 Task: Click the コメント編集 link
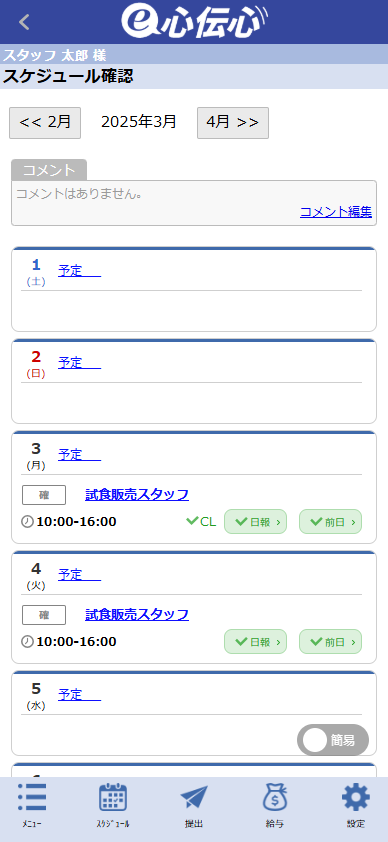[x=336, y=212]
